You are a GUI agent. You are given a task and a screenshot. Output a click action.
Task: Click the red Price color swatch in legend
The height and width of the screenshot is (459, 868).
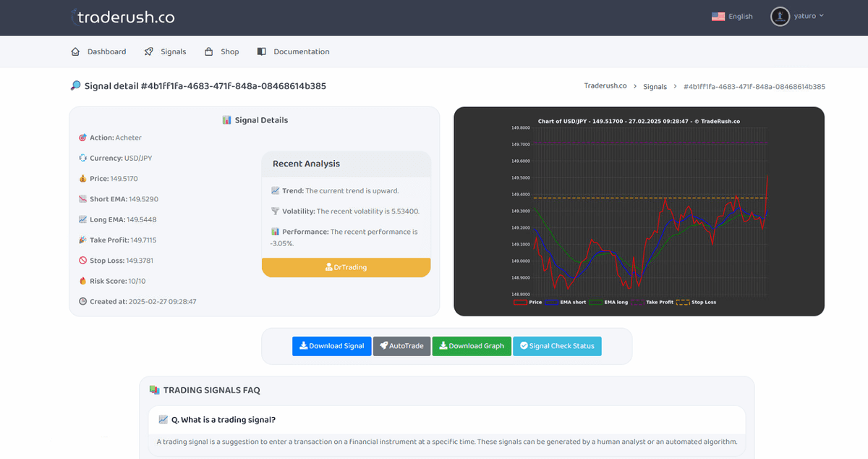click(520, 303)
